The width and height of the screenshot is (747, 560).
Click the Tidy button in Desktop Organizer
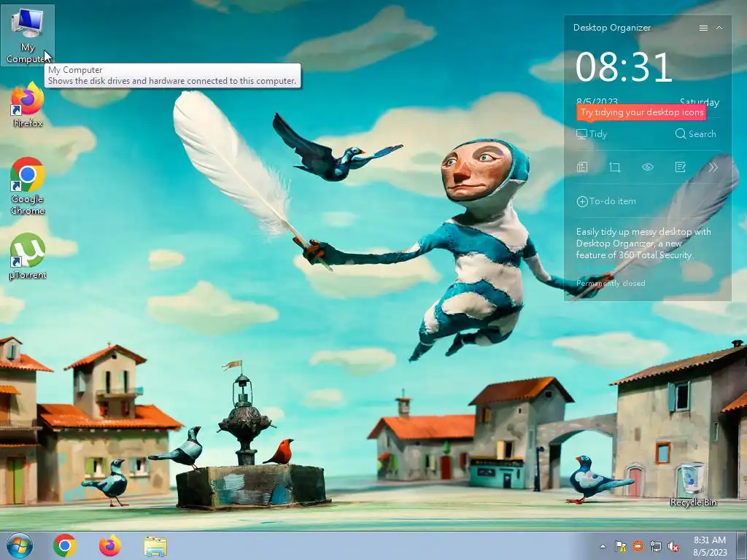coord(592,134)
